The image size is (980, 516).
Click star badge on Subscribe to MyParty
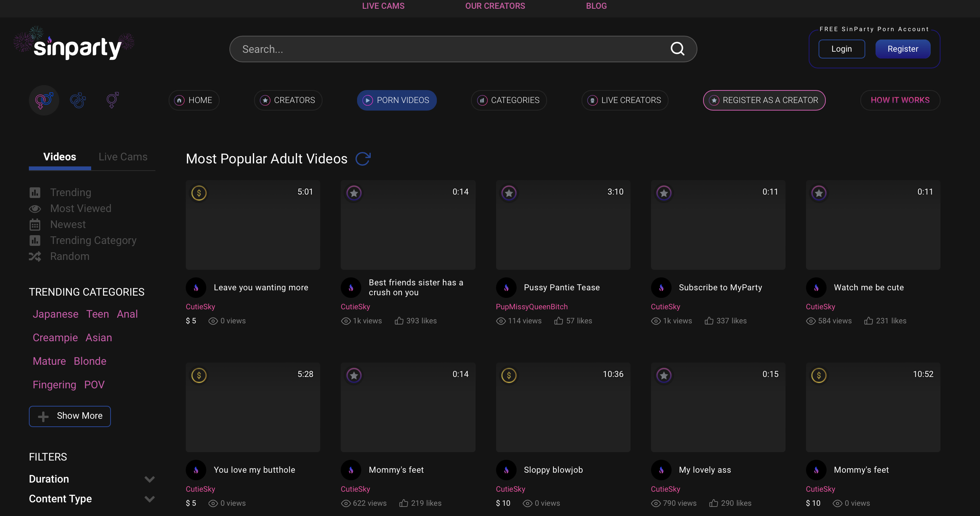click(x=664, y=193)
